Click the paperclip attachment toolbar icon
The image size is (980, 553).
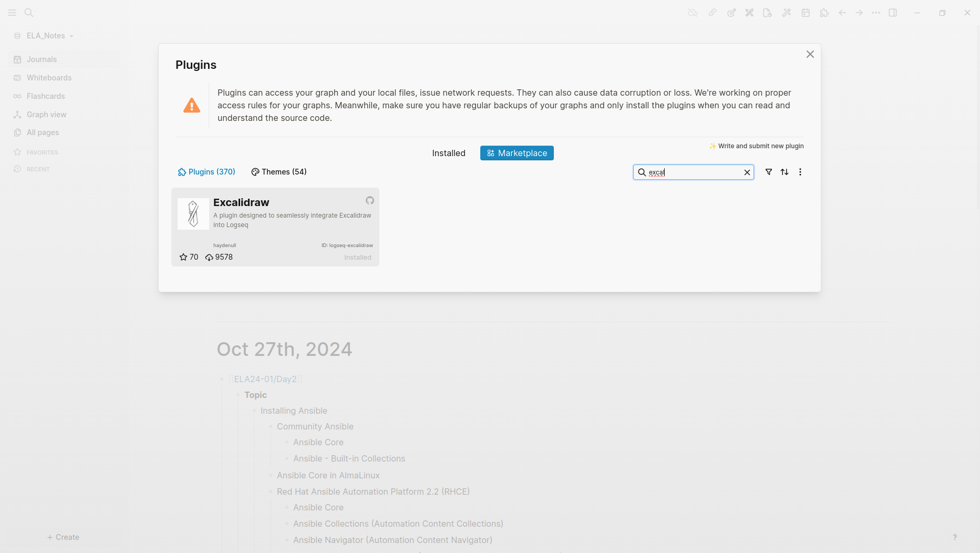731,13
